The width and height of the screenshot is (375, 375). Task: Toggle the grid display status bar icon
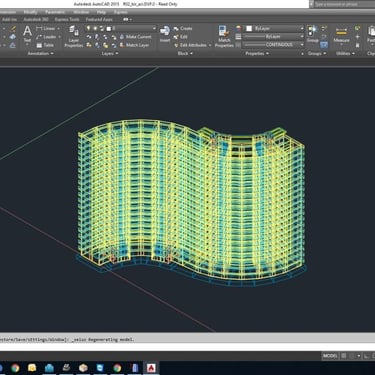344,356
